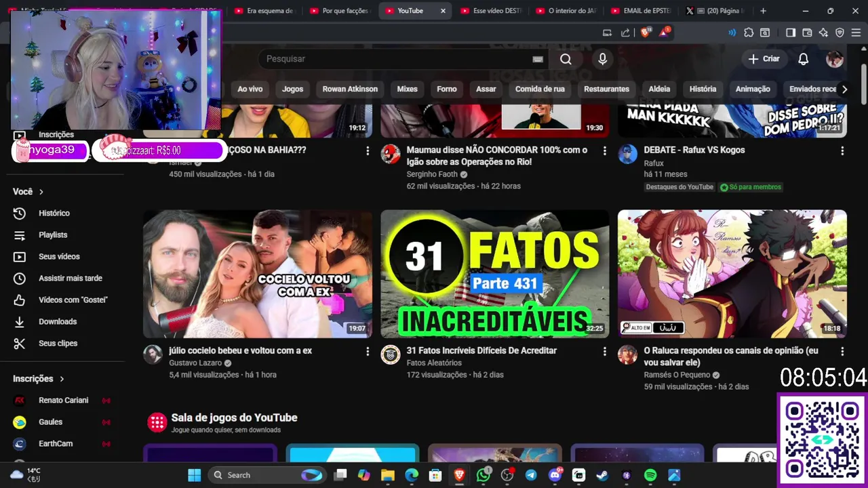The height and width of the screenshot is (488, 868).
Task: Select the Jogos filter chip
Action: 293,89
